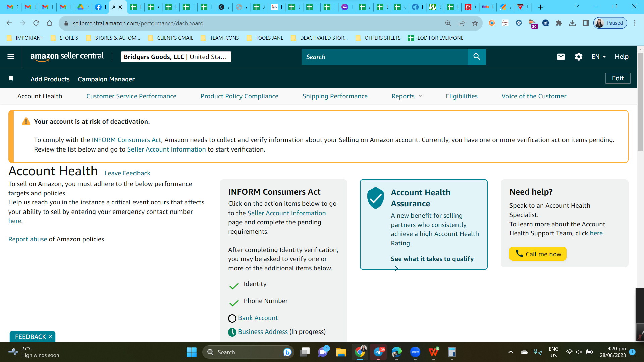Click the Seller Central Search field

pos(384,57)
